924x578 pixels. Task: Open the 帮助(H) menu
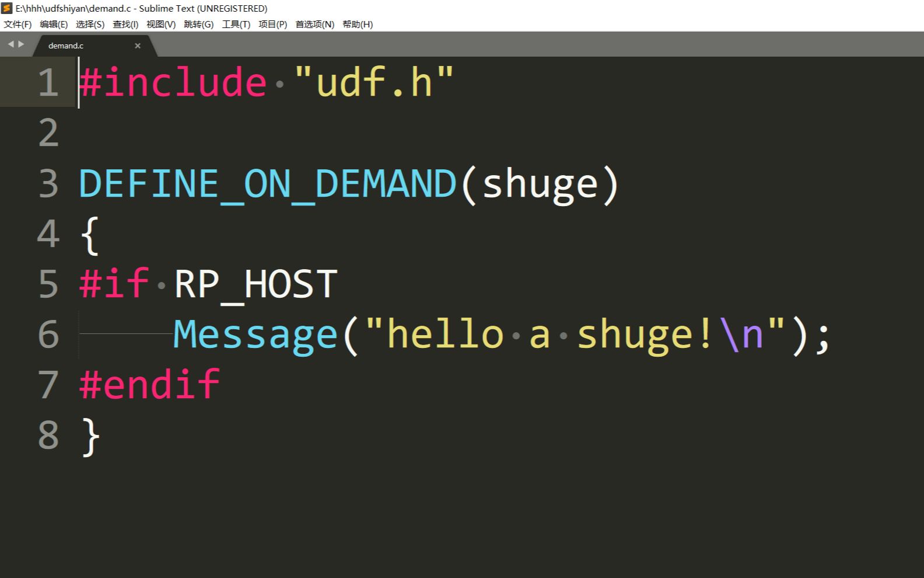tap(358, 24)
